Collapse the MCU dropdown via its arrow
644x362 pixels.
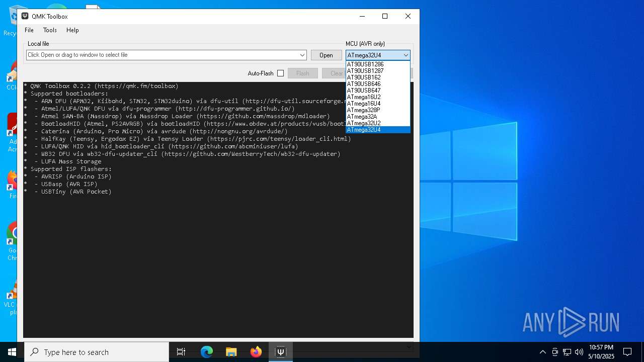coord(406,55)
